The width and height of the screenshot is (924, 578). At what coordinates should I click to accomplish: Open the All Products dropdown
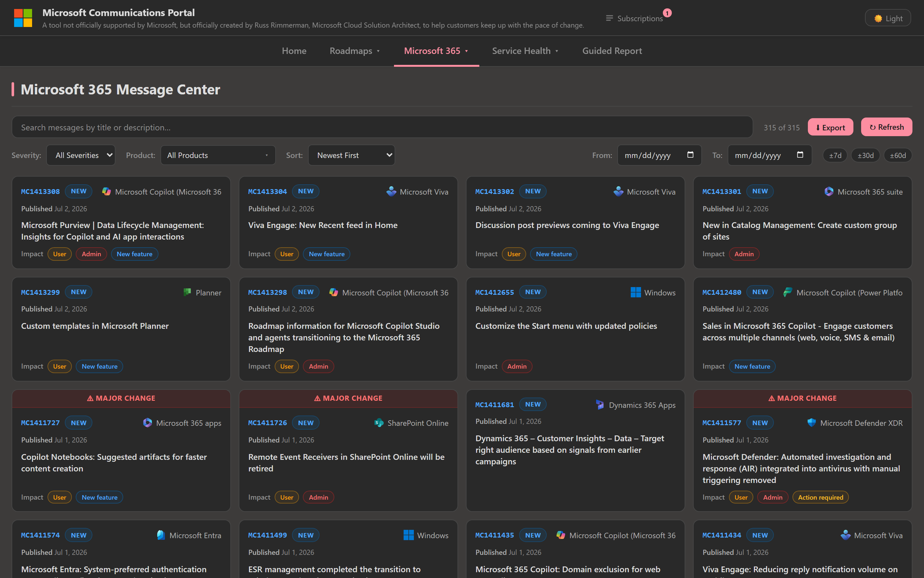click(218, 155)
